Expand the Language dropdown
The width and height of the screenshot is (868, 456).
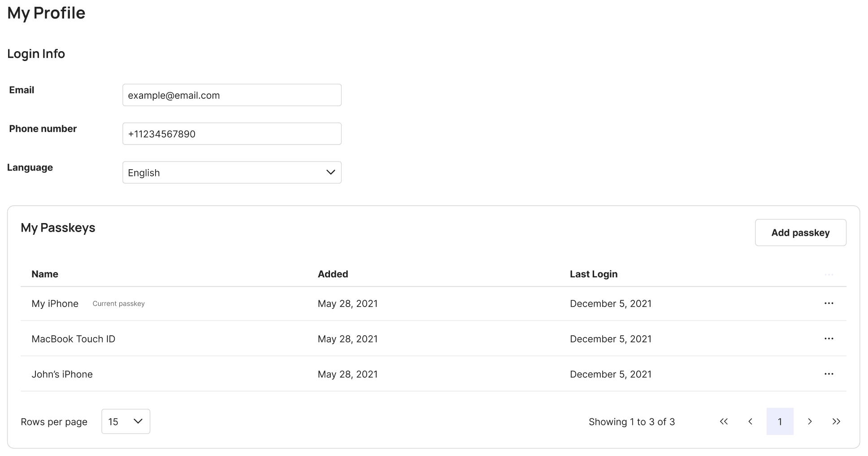pyautogui.click(x=231, y=172)
